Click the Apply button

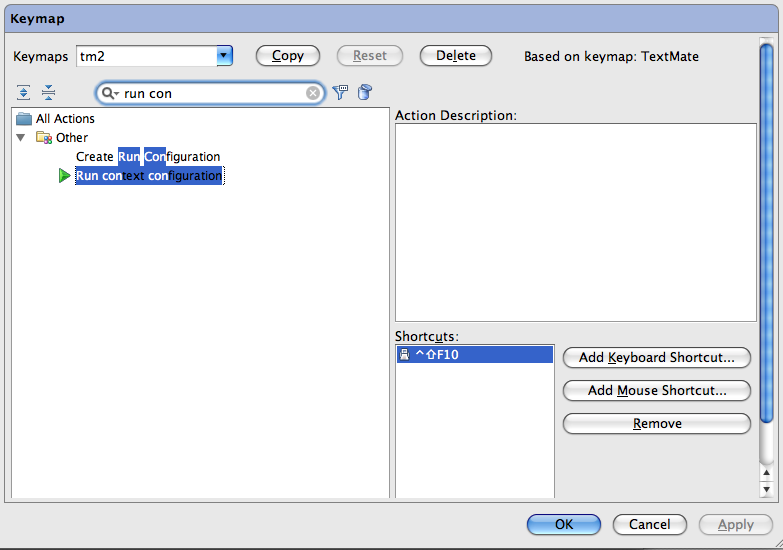pyautogui.click(x=736, y=525)
